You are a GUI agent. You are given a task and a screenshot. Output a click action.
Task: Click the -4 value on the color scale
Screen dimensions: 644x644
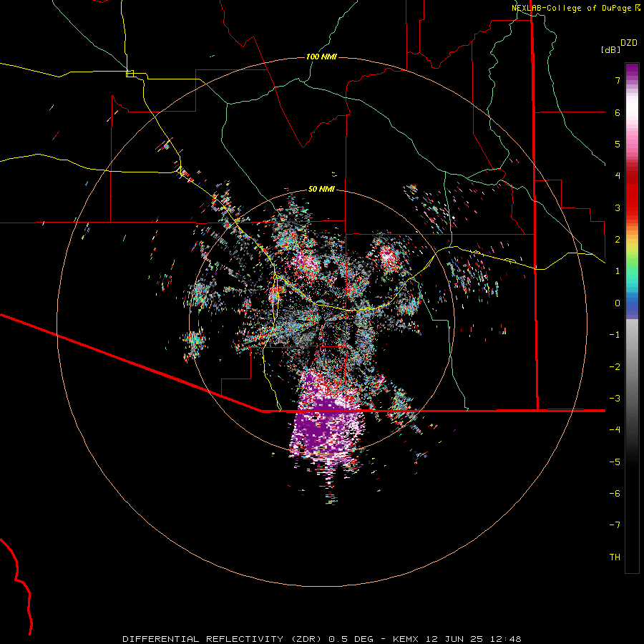click(x=615, y=430)
